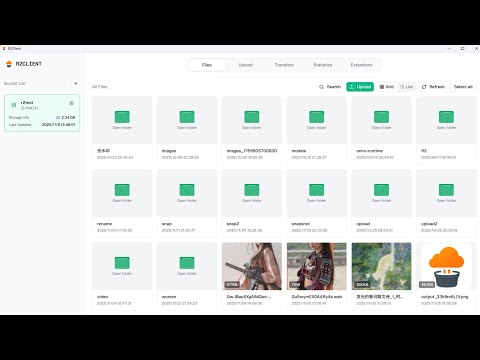Viewport: 480px width, 360px height.
Task: Open the images_1759905700830 folder icon
Action: click(252, 117)
